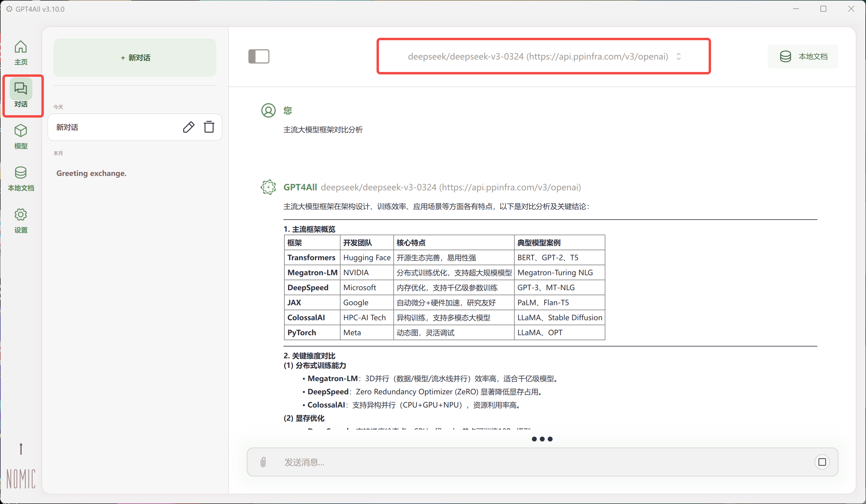Click the paperclip attach file icon
Screen dimensions: 866x504
263,462
